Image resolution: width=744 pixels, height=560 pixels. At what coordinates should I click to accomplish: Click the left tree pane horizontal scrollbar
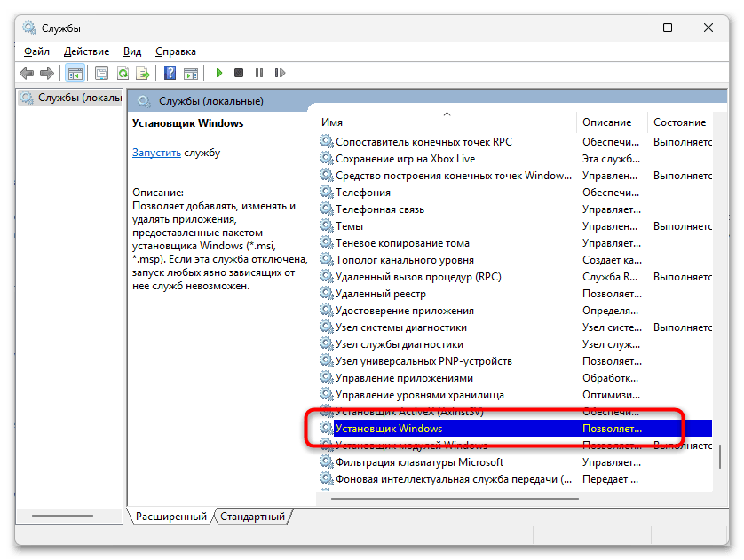click(x=62, y=516)
